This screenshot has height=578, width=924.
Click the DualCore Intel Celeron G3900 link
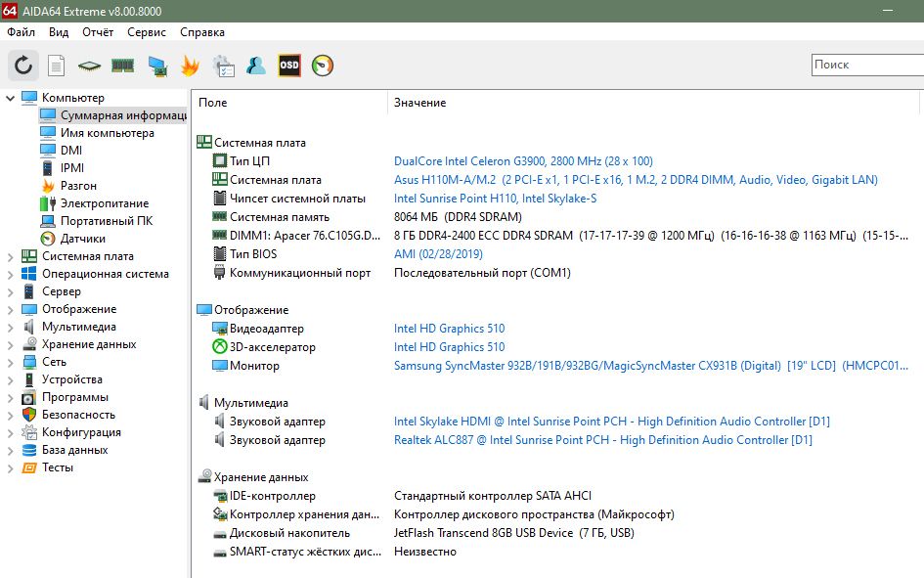tap(523, 161)
